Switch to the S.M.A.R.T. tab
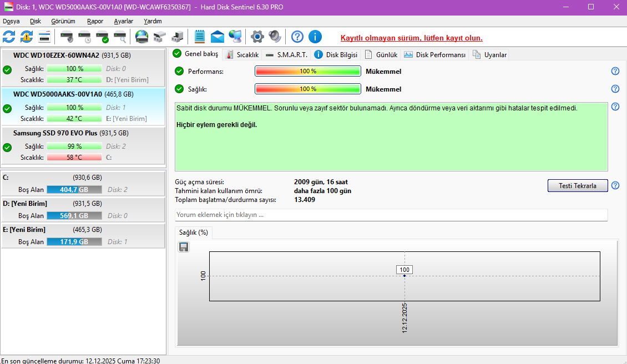The width and height of the screenshot is (627, 364). tap(287, 55)
